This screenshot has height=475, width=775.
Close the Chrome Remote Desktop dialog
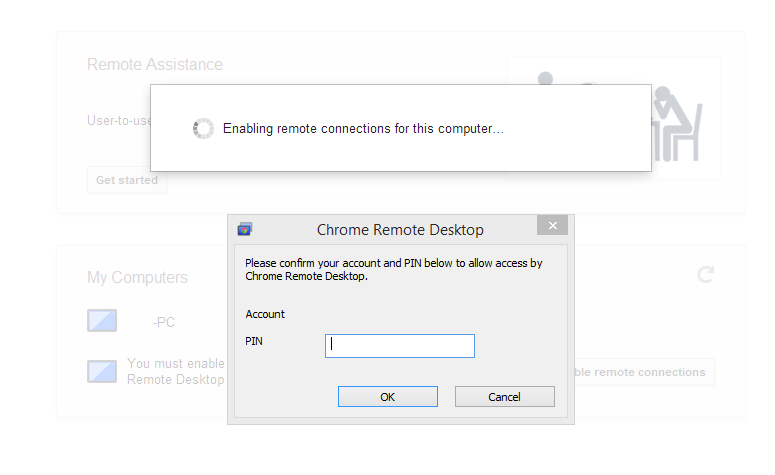(x=552, y=225)
